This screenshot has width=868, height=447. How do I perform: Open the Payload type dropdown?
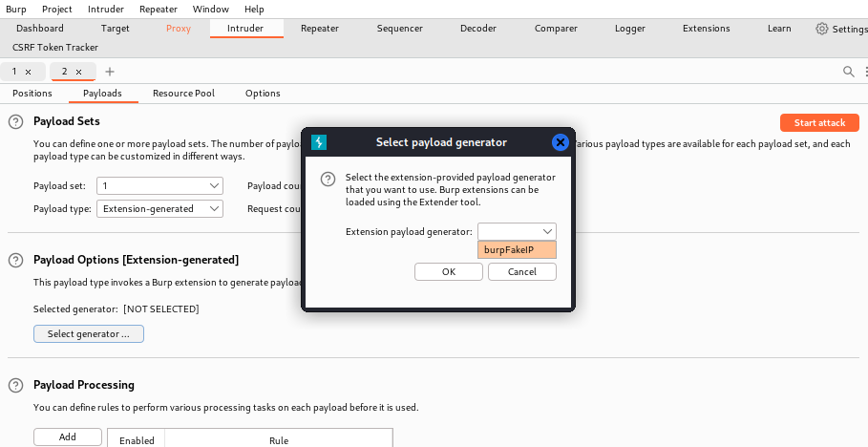coord(159,208)
